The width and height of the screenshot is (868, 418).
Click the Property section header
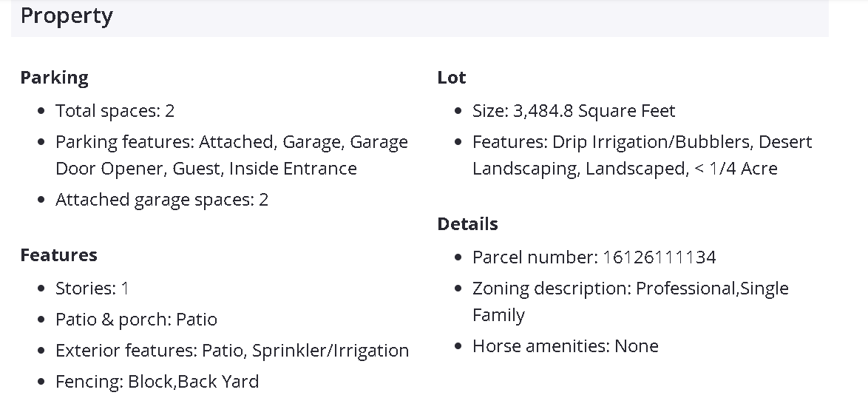[x=67, y=16]
